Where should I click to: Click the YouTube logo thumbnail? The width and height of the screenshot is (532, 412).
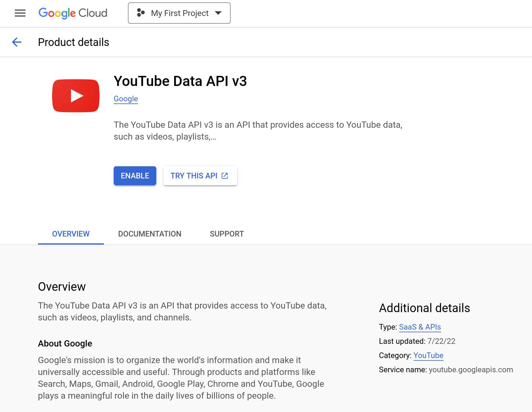(76, 96)
